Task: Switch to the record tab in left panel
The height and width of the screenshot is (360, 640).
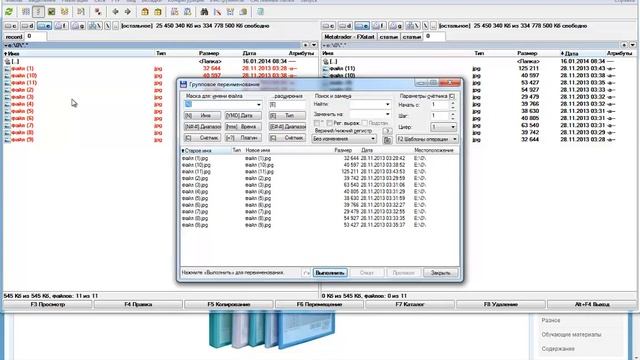Action: (x=14, y=37)
